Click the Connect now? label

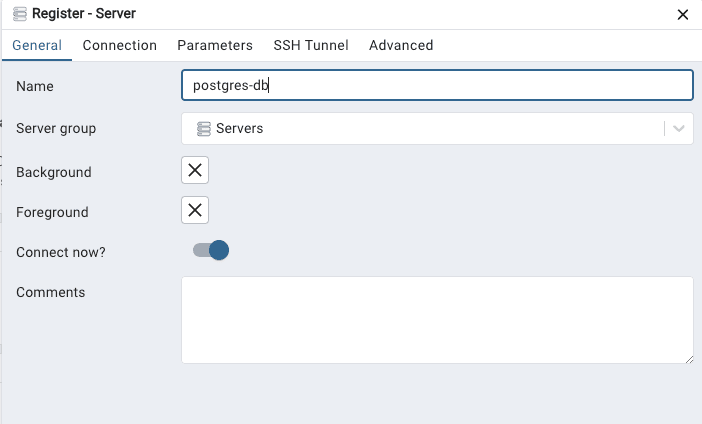click(x=61, y=252)
